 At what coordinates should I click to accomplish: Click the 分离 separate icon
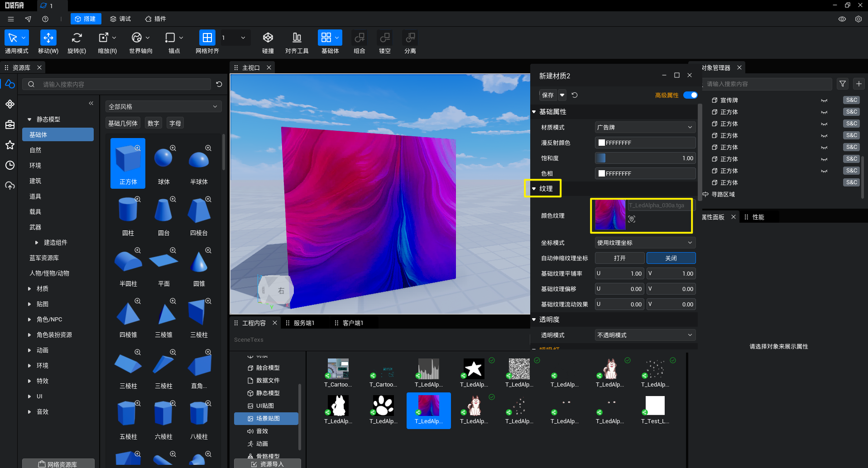click(x=410, y=38)
